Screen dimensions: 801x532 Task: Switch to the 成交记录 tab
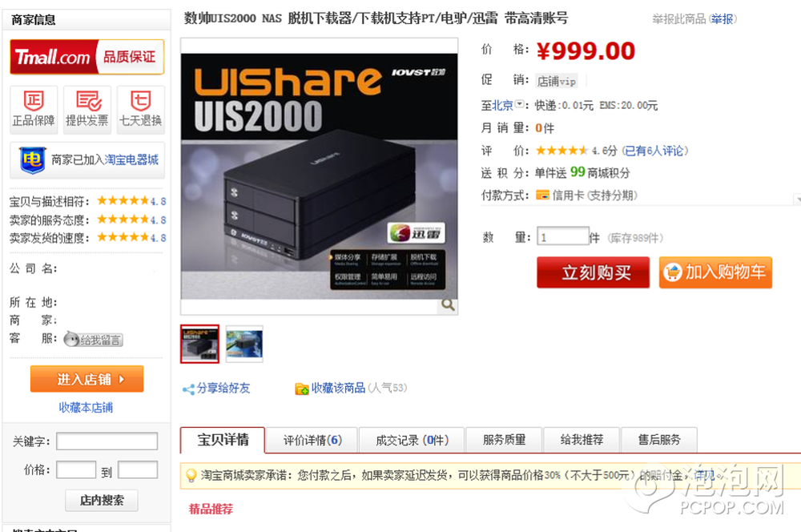412,440
